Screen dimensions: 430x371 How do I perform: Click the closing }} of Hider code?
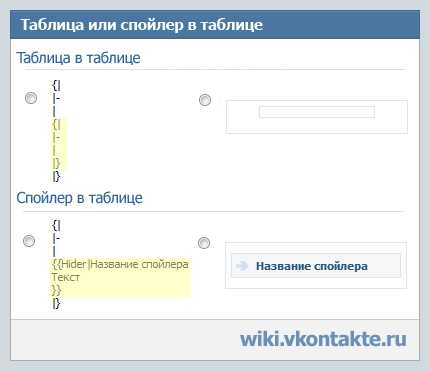coord(56,290)
